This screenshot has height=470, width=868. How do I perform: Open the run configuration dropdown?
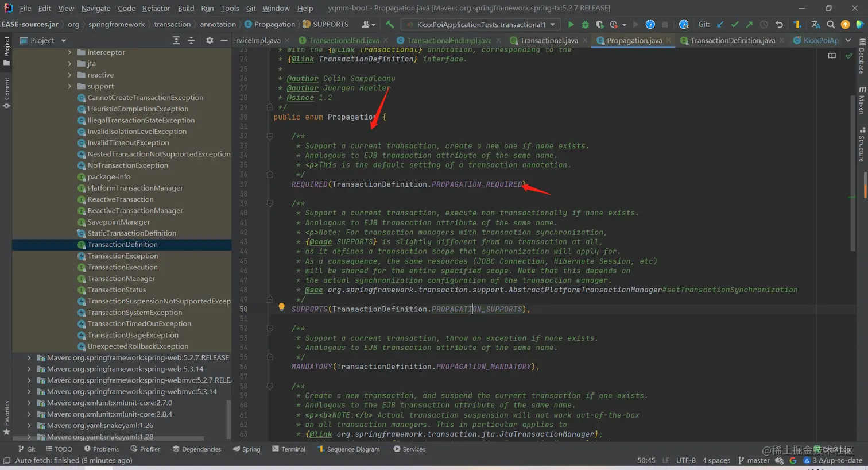coord(480,25)
